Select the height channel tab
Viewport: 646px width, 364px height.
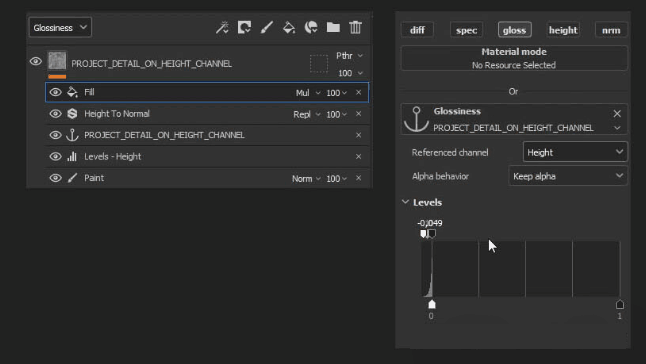(563, 30)
